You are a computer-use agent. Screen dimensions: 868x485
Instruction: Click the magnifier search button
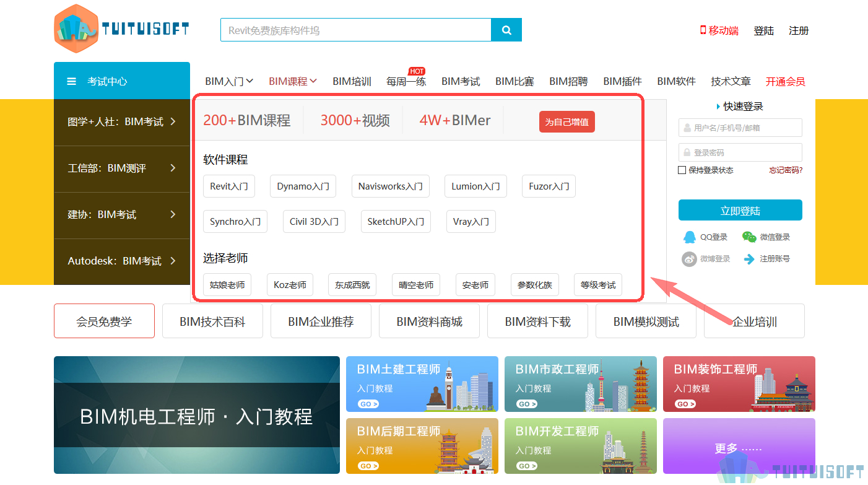point(506,30)
